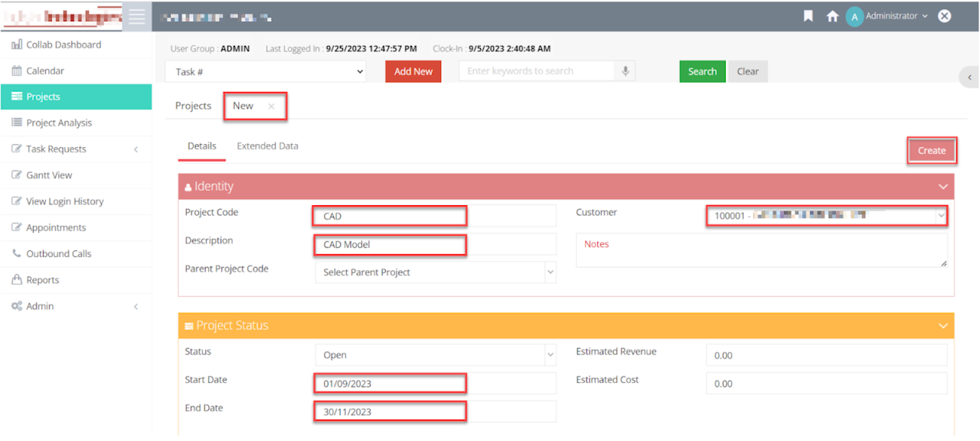Switch to Extended Data tab
980x441 pixels.
click(x=267, y=145)
